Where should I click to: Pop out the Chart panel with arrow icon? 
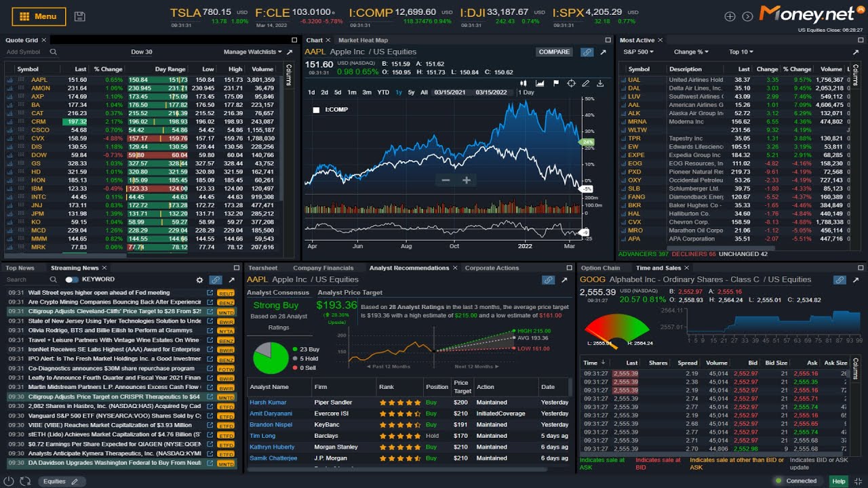pyautogui.click(x=603, y=52)
